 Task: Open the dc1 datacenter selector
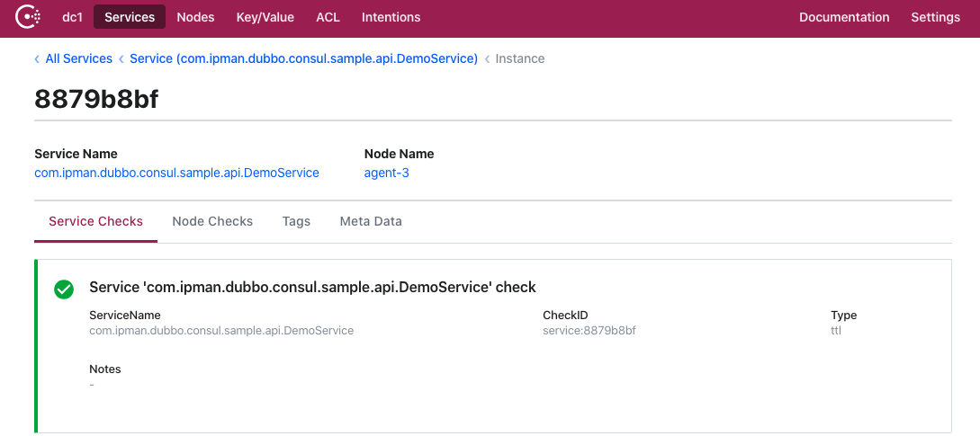click(x=73, y=17)
